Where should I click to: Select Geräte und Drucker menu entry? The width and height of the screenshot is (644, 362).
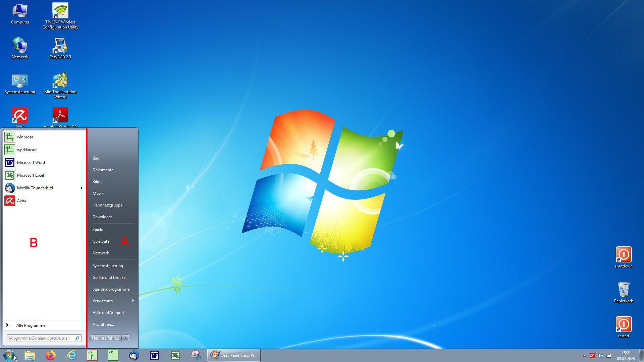pos(110,278)
